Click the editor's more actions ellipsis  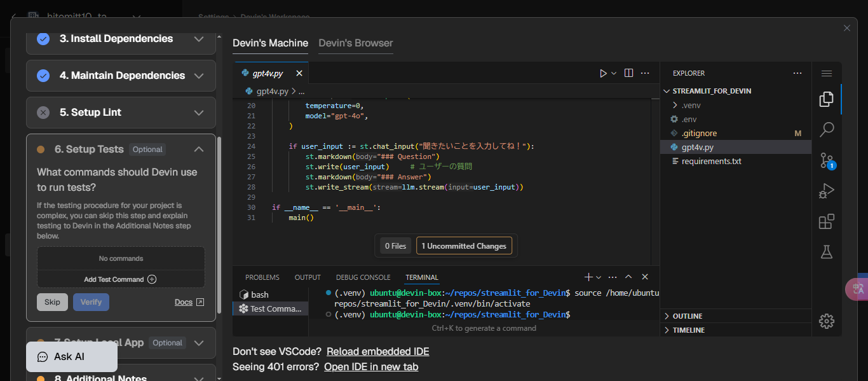click(x=645, y=73)
